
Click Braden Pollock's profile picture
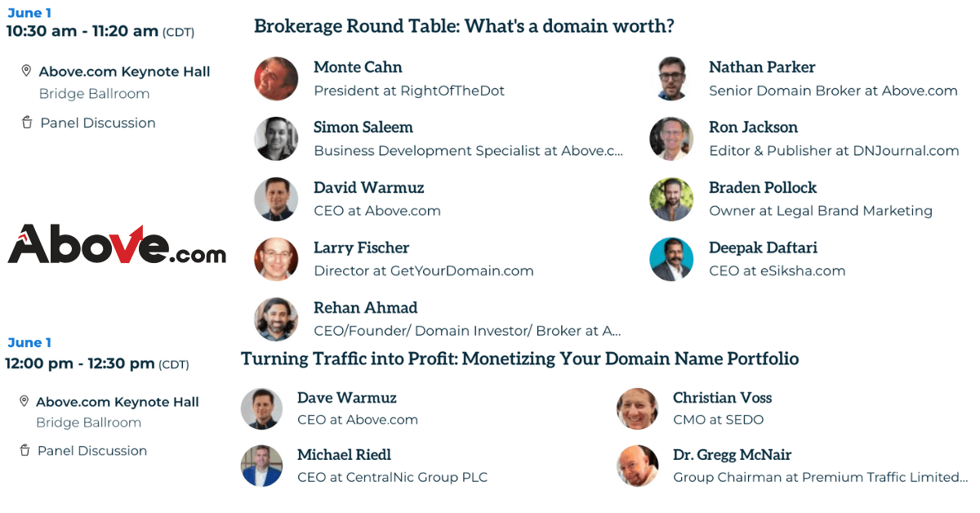[x=671, y=199]
